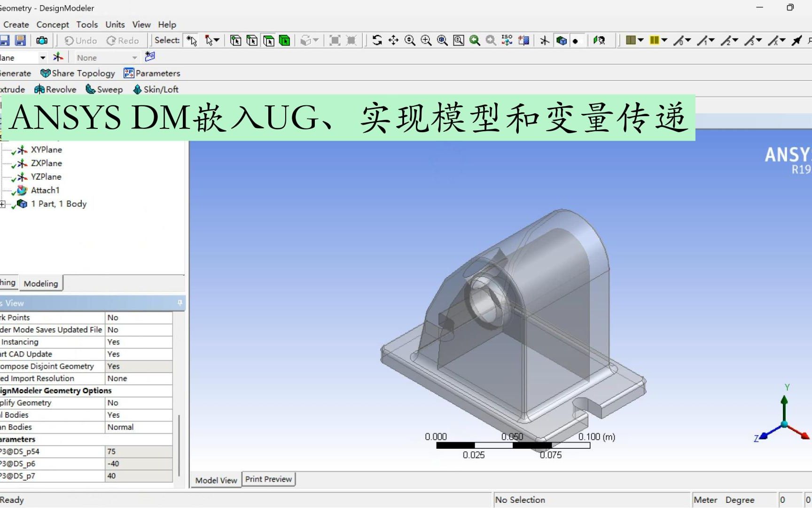Viewport: 812px width, 508px height.
Task: Open the Tools menu
Action: [x=86, y=24]
